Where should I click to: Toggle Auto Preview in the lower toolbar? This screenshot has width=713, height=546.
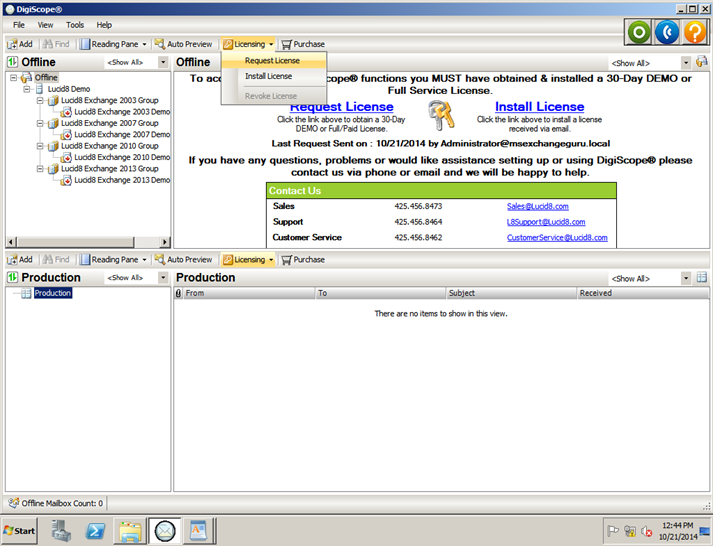(183, 260)
